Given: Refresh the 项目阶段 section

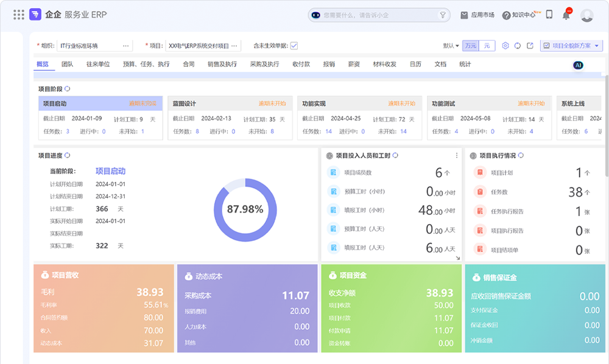Looking at the screenshot, I should click(68, 89).
